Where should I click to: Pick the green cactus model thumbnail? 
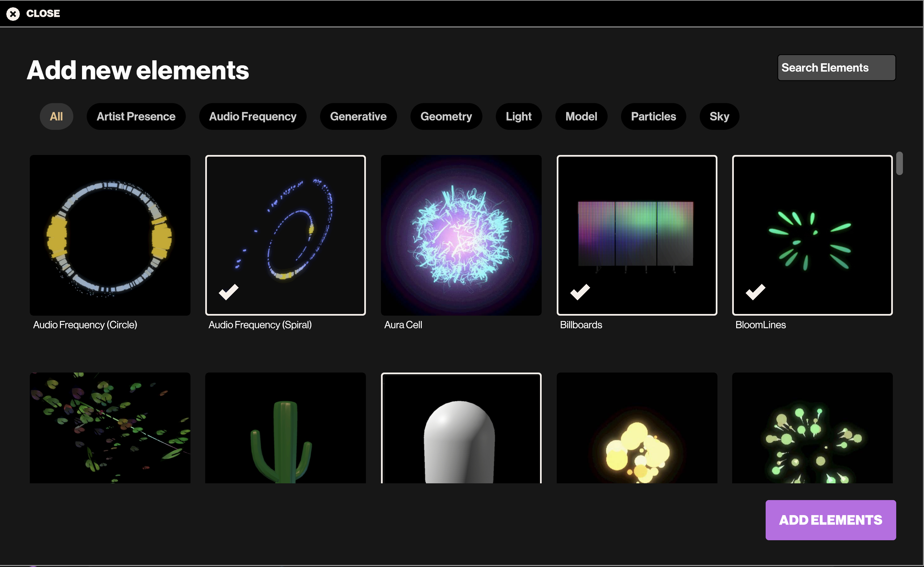[x=285, y=427]
